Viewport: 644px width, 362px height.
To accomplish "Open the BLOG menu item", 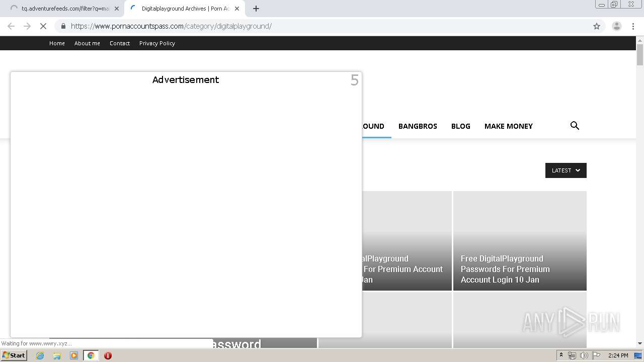I will tap(461, 126).
